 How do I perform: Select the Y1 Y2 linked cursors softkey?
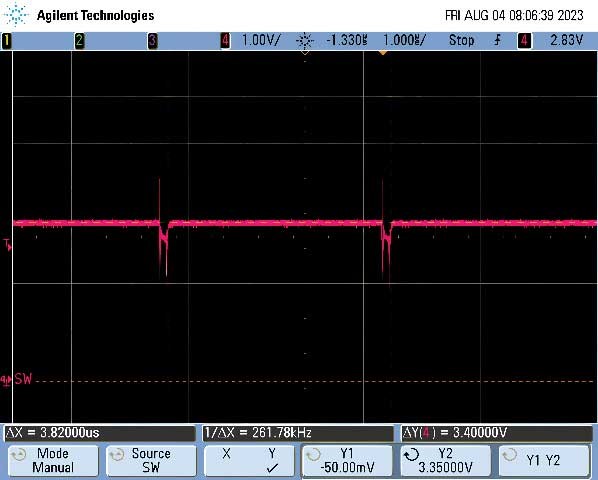coord(544,461)
